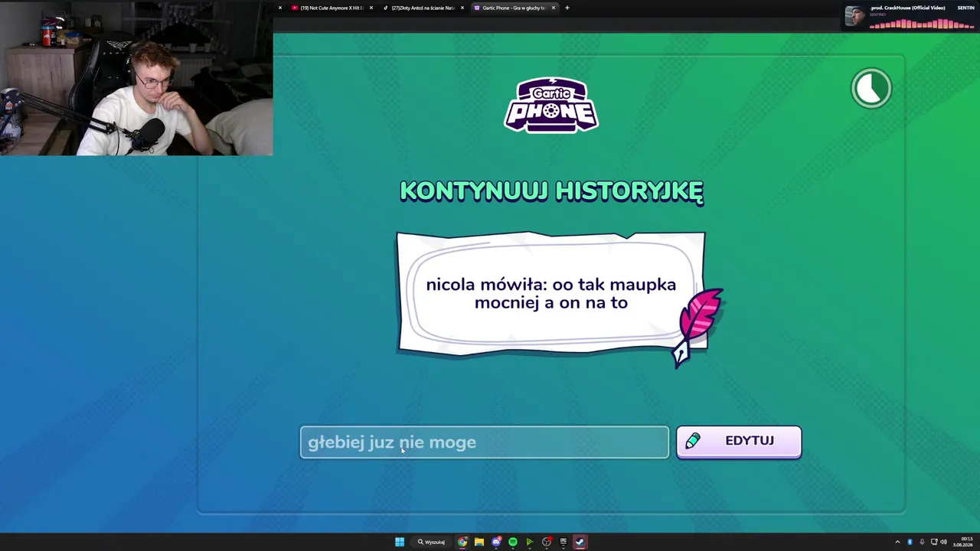Open Chrome from the taskbar

pyautogui.click(x=462, y=542)
